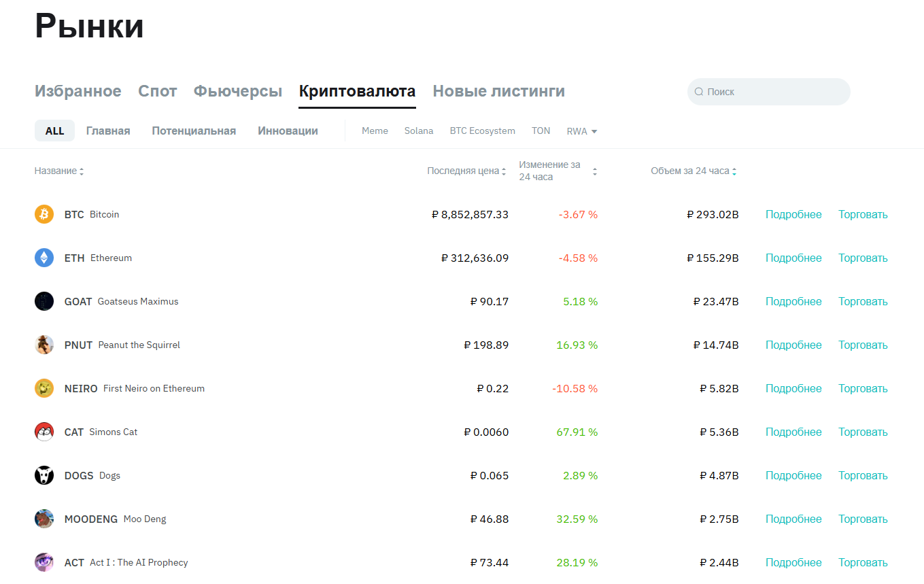Click Торговать for ETH
The height and width of the screenshot is (584, 924).
(863, 258)
